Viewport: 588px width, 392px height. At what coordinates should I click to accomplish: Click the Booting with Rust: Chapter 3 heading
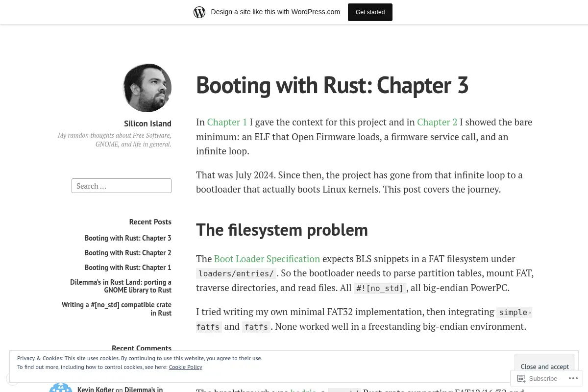pyautogui.click(x=332, y=85)
